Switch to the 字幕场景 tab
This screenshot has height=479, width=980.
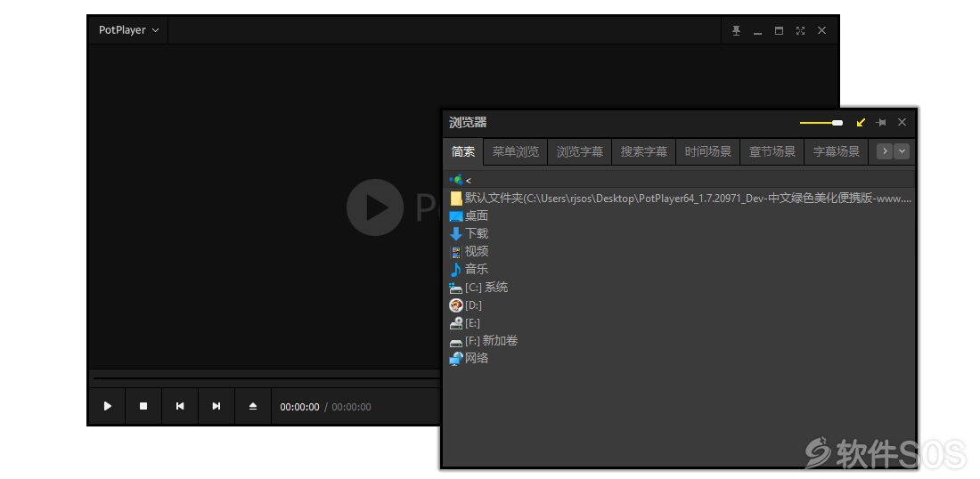pyautogui.click(x=837, y=151)
